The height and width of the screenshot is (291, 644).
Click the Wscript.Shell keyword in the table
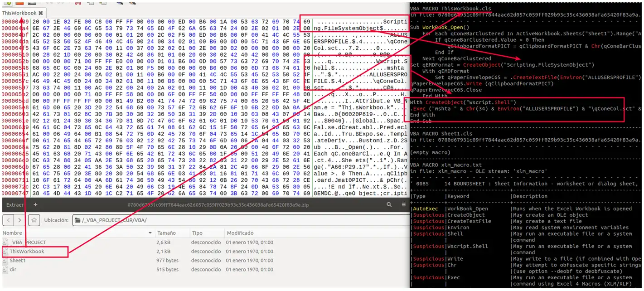tap(468, 246)
